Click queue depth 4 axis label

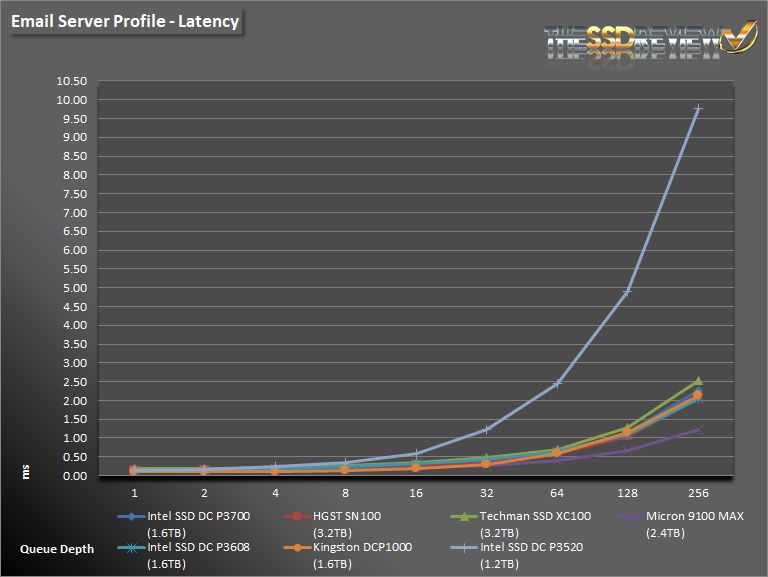pyautogui.click(x=275, y=493)
